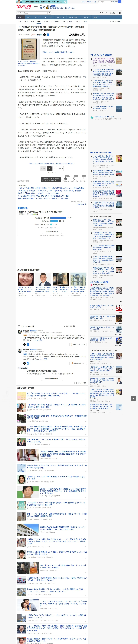Viewport: 138px width, 644px height.
Task: Share 妹尾昌俊 comment on X
Action: click(x=25, y=345)
